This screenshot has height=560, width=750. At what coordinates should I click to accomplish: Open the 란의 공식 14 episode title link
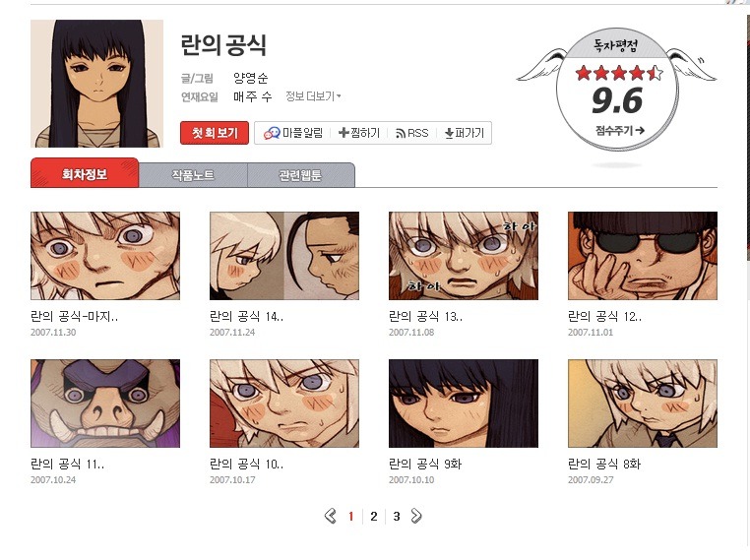coord(246,316)
